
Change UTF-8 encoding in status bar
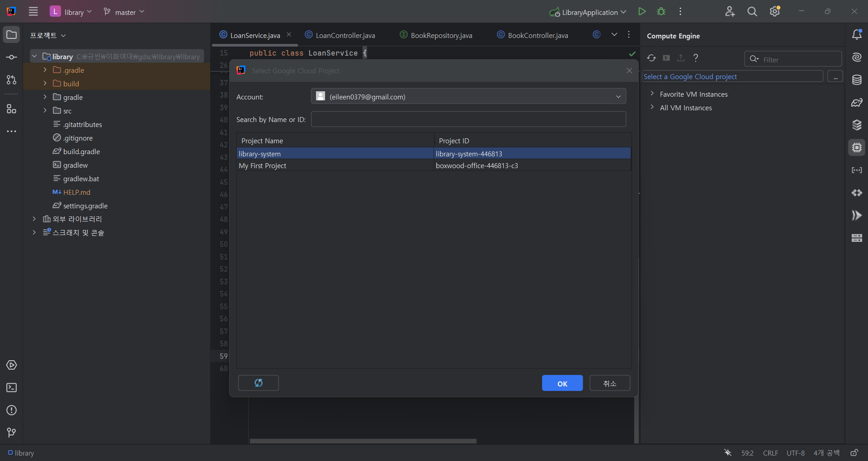coord(796,453)
